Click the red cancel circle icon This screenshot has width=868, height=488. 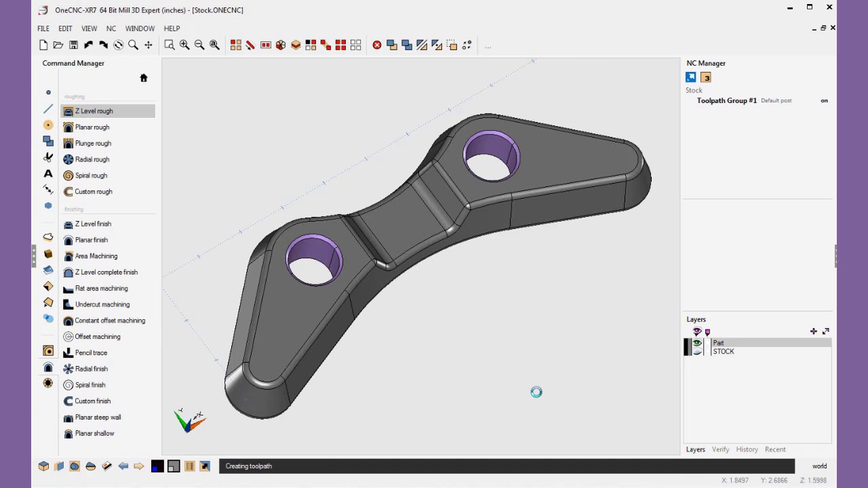[x=377, y=45]
